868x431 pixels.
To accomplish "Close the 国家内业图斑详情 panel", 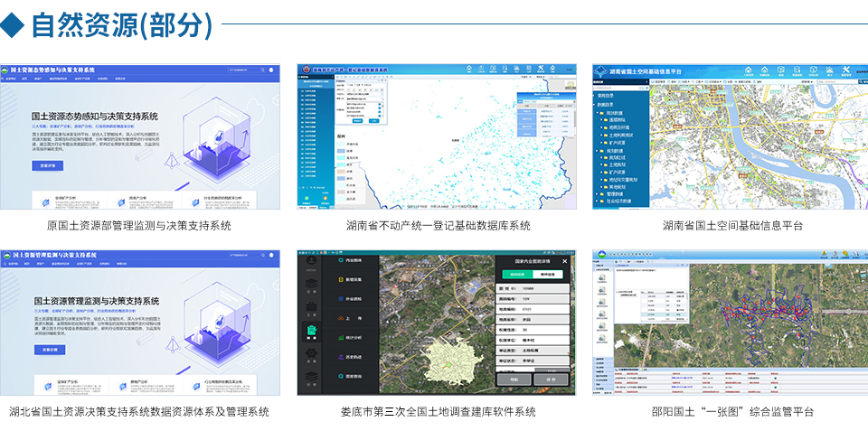I will [564, 261].
